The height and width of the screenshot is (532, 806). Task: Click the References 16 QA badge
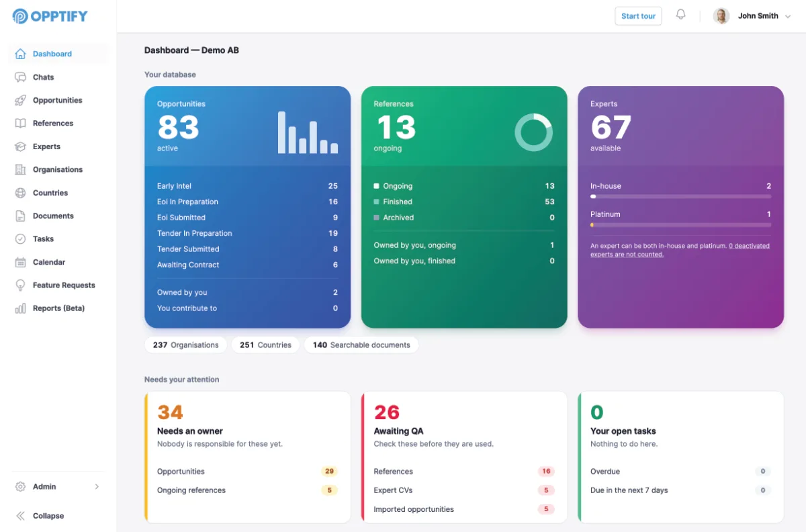tap(546, 472)
